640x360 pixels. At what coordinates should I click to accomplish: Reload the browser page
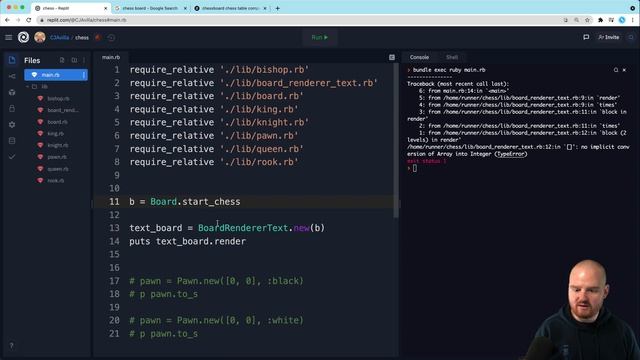[x=29, y=20]
